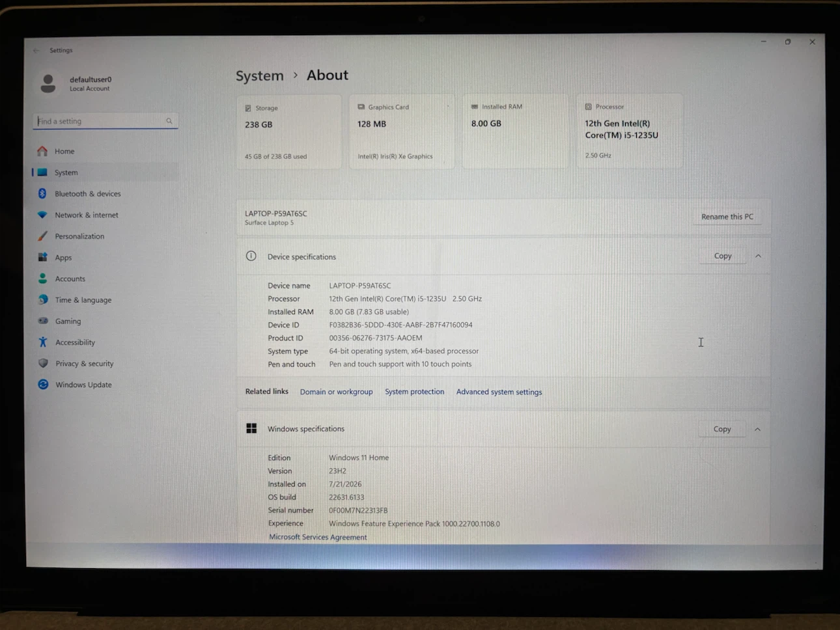Click the Rename this PC button

pos(727,217)
